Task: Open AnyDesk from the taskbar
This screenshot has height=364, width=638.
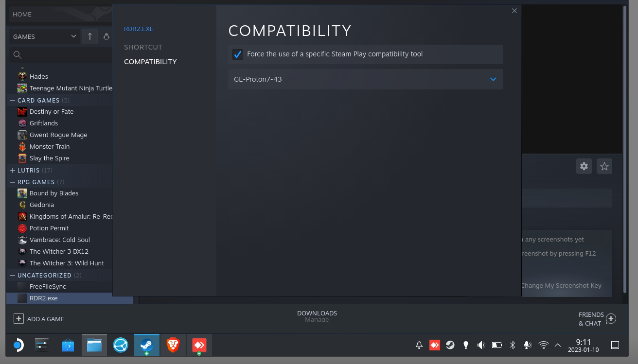Action: click(x=199, y=346)
